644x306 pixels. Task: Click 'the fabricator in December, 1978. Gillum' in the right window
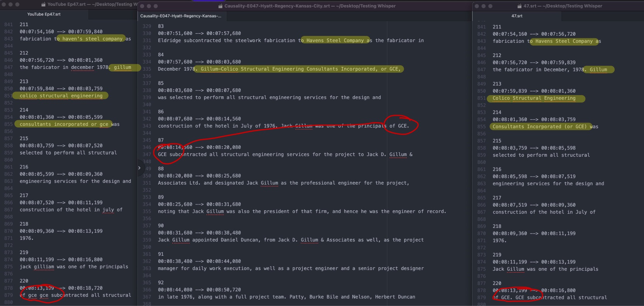[550, 70]
